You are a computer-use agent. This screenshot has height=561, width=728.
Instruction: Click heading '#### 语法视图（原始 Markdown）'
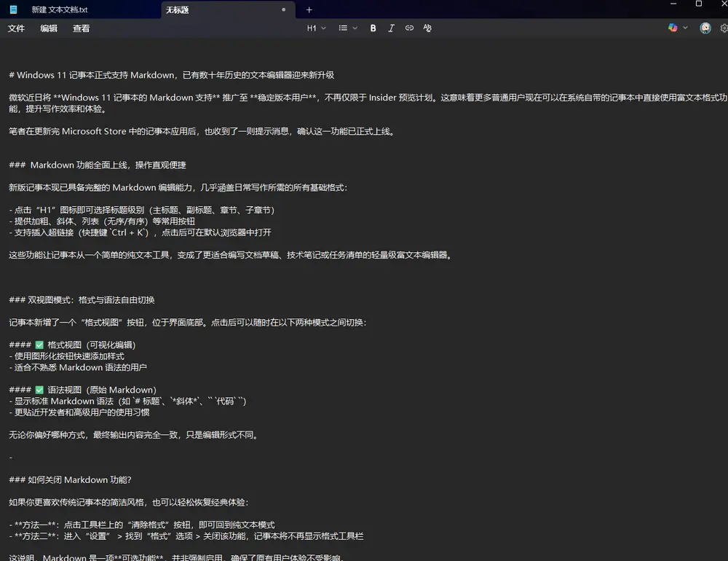click(83, 390)
